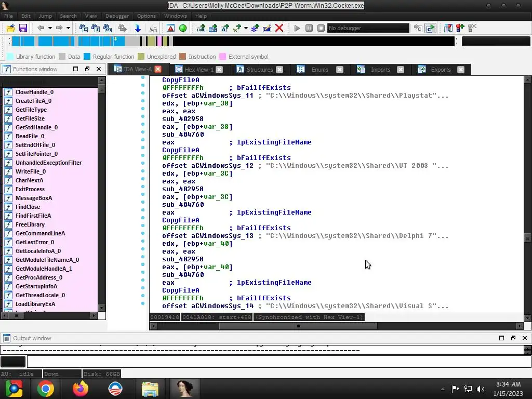This screenshot has width=532, height=399.
Task: Click the delete breakpoint gray icon
Action: coord(472,28)
